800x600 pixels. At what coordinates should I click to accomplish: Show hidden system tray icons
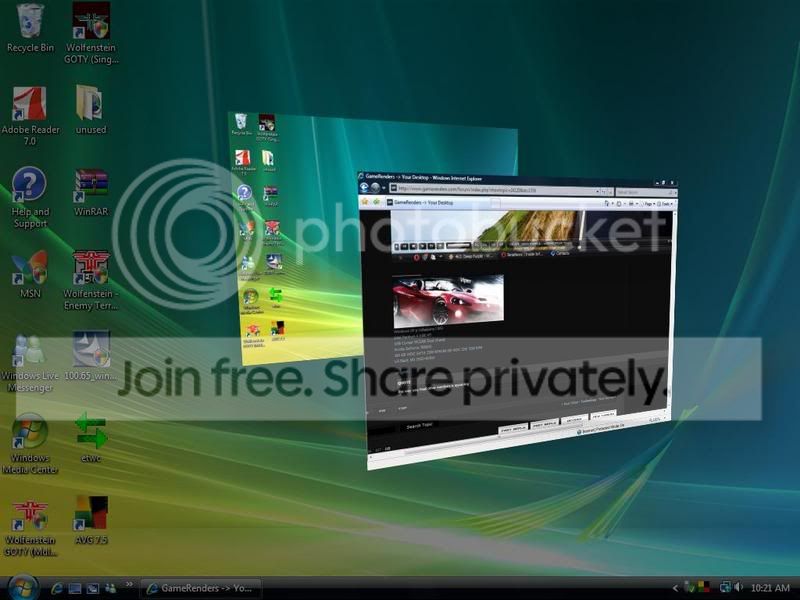tap(675, 588)
